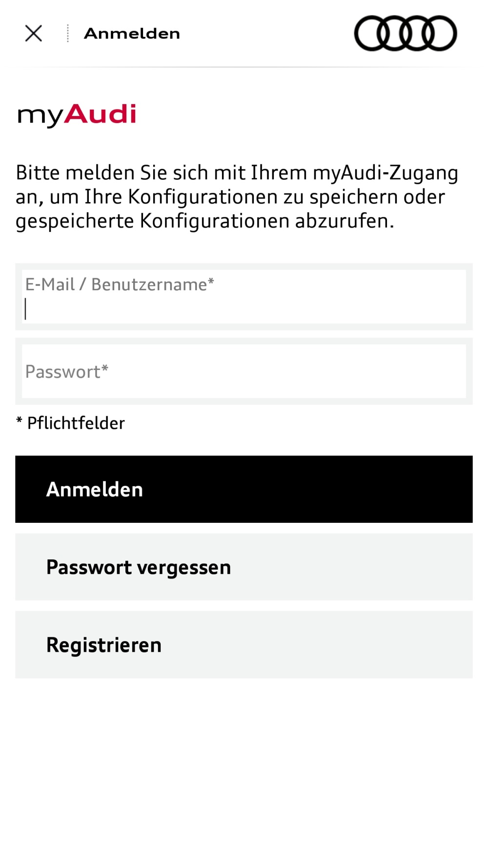Click the "Passwort*" placeholder text

pos(67,372)
